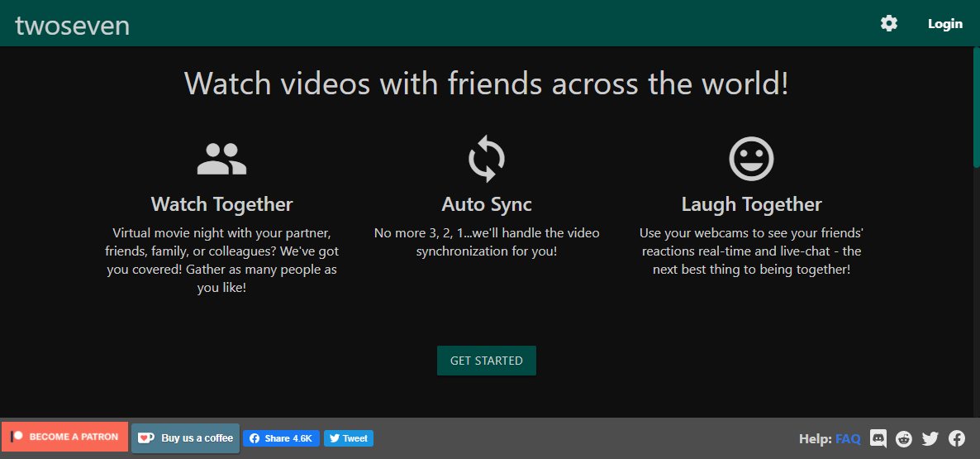Click the page vertical scrollbar
Viewport: 980px width, 459px height.
click(x=976, y=108)
